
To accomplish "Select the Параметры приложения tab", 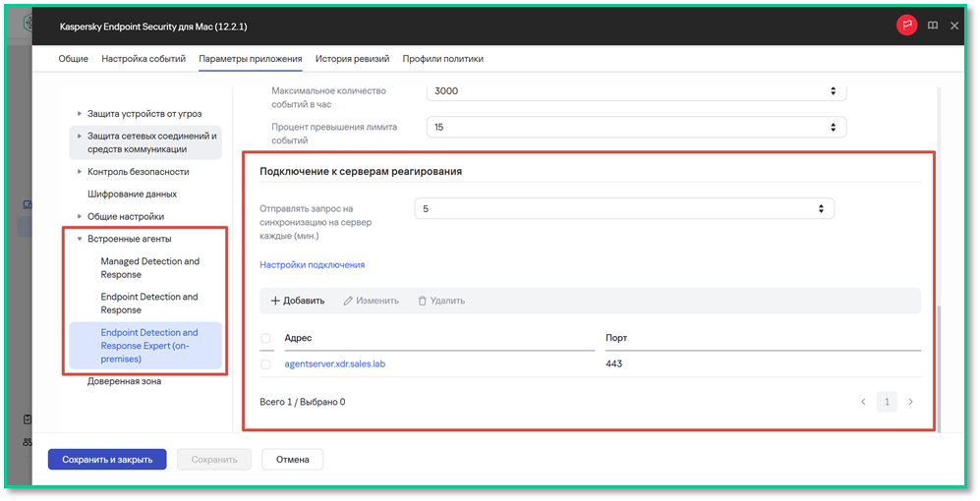I will coord(251,59).
